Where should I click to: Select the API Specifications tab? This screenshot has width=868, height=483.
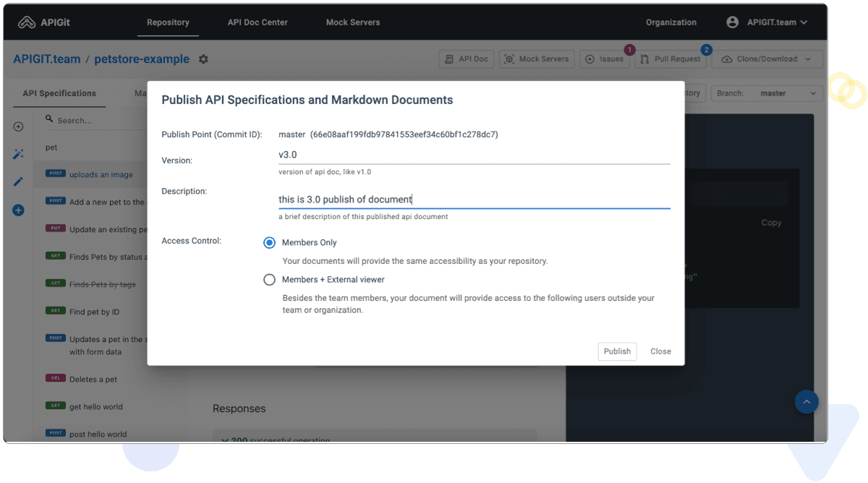pos(59,93)
